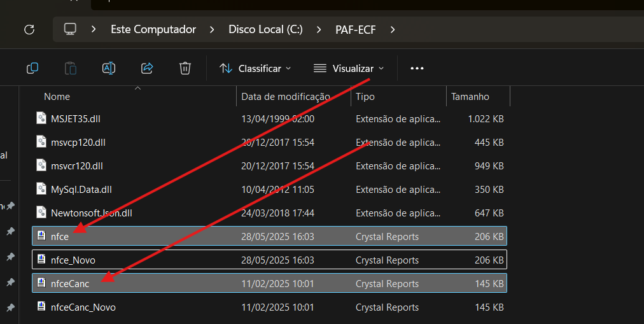Click the Paste clipboard icon
The image size is (644, 324).
(x=71, y=68)
